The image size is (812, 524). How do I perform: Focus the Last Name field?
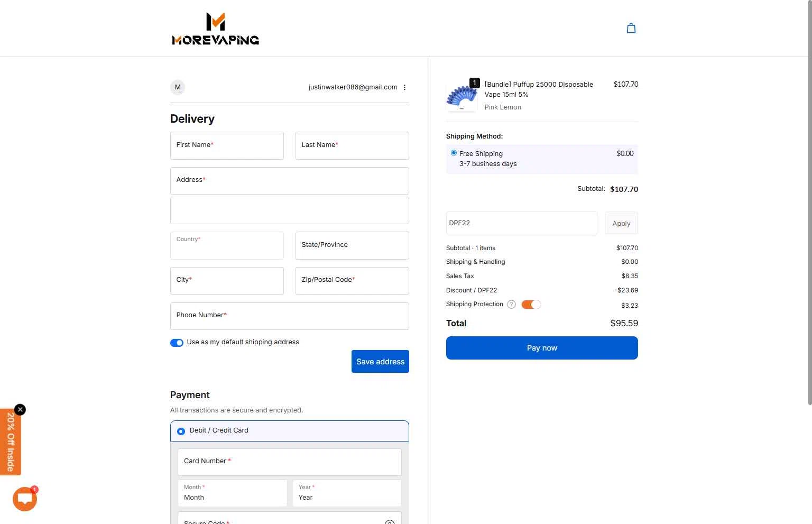tap(352, 145)
